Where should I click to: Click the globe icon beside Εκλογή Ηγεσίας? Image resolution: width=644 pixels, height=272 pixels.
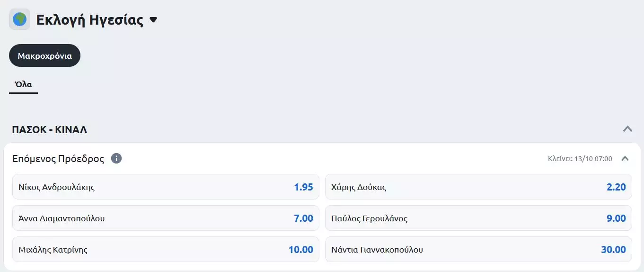coord(20,19)
